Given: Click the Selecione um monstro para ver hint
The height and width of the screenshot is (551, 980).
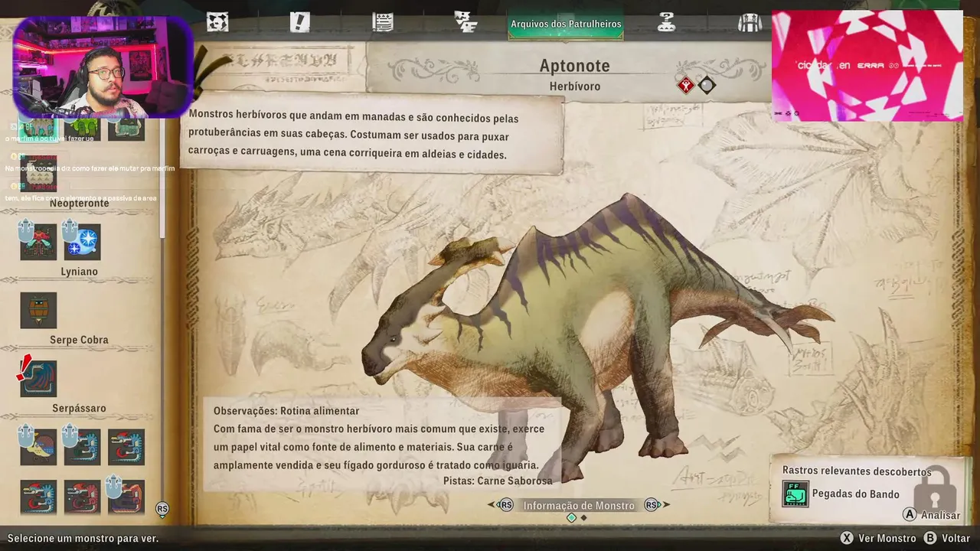Looking at the screenshot, I should pos(83,538).
